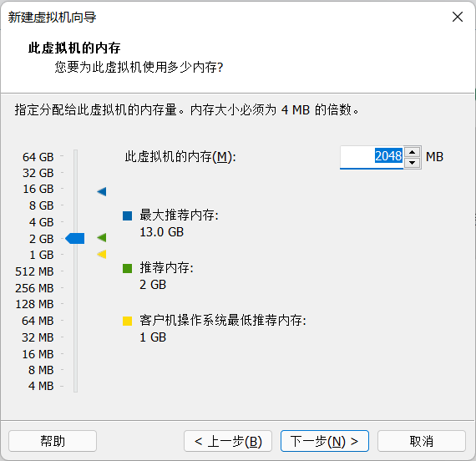Go back with the 上一步(B) button
The height and width of the screenshot is (461, 476).
point(228,441)
